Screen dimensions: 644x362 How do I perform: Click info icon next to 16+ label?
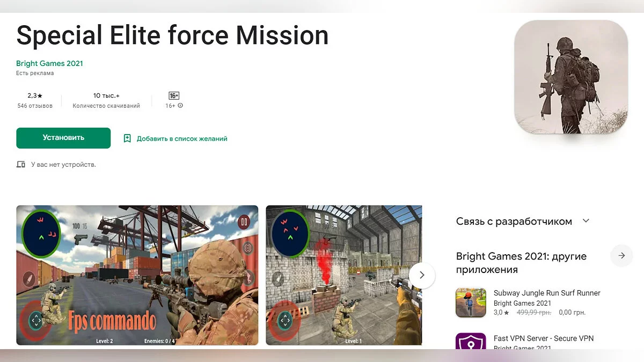click(180, 106)
